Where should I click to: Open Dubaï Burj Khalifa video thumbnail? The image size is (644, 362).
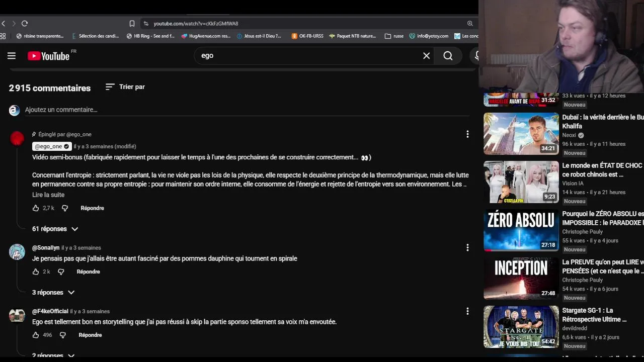click(521, 134)
